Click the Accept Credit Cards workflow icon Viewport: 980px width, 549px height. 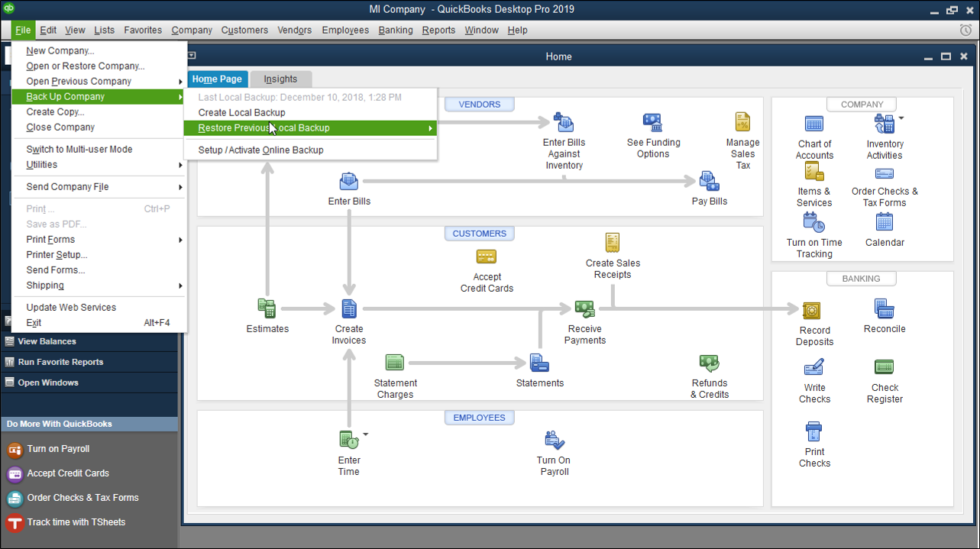487,257
